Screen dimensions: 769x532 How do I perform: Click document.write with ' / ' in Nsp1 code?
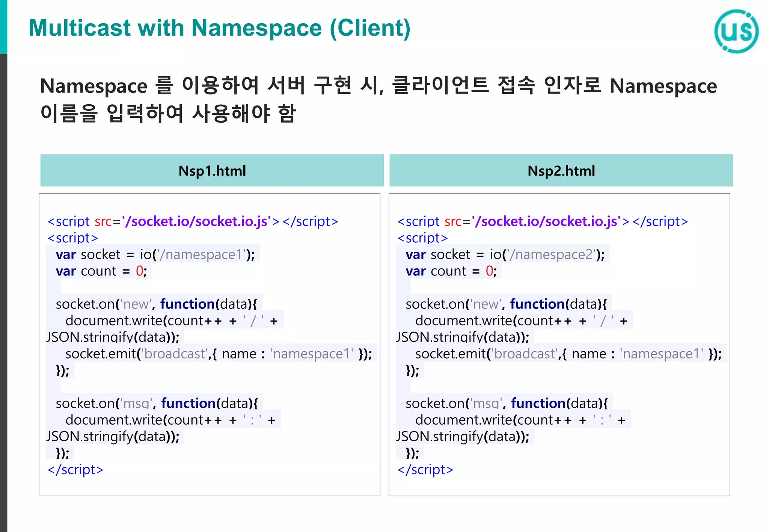coord(172,321)
